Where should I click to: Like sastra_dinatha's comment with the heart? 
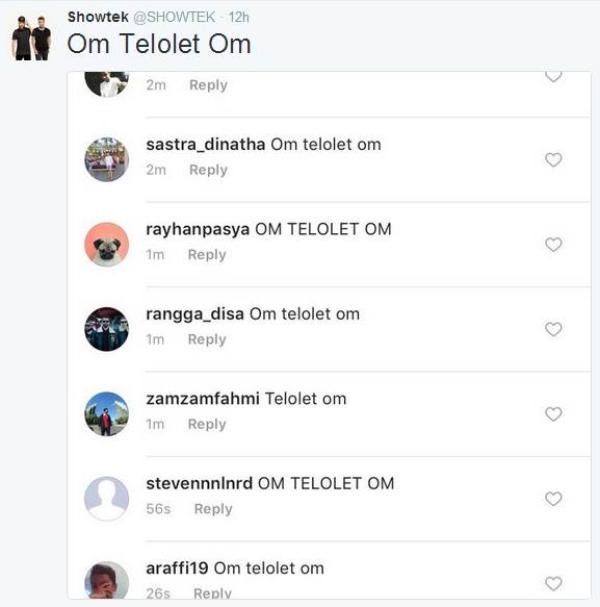(x=553, y=160)
